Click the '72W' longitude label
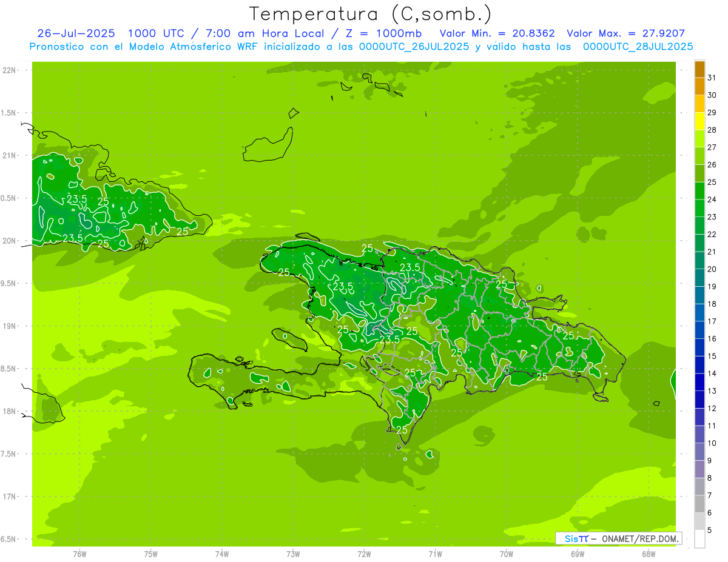Image resolution: width=728 pixels, height=562 pixels. [364, 554]
